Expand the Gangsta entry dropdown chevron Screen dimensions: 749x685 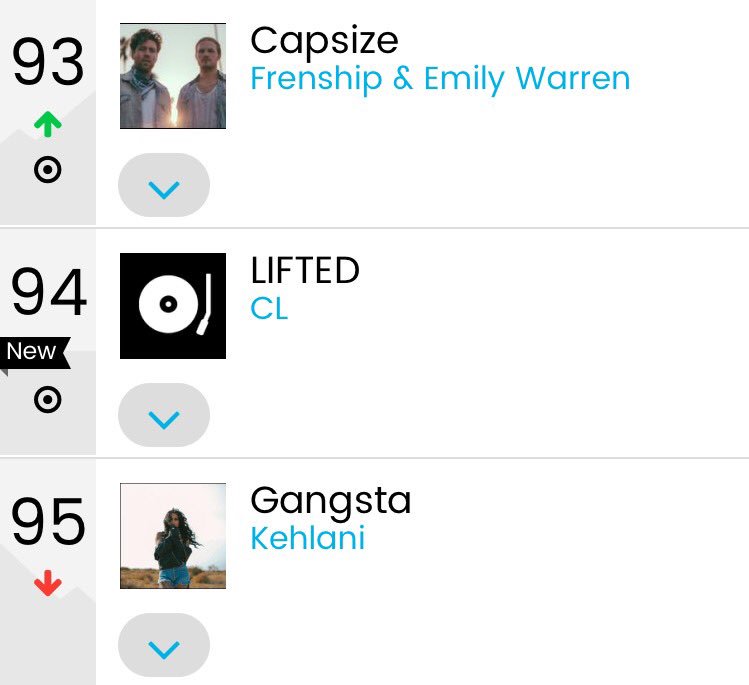[x=164, y=645]
